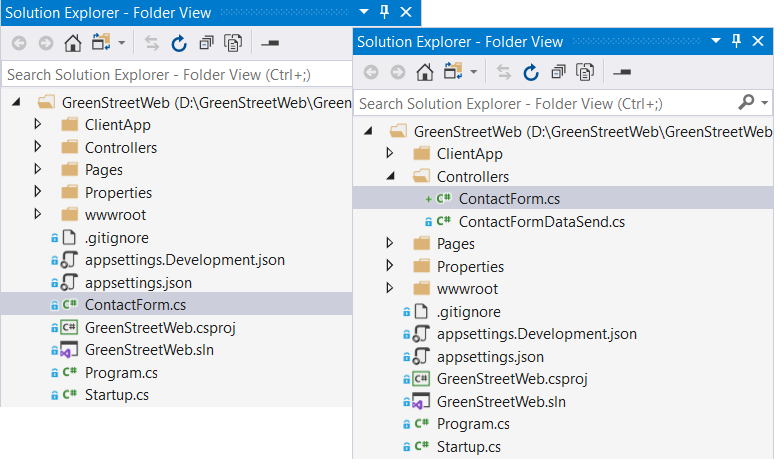784x466 pixels.
Task: Expand Pages folder in left panel
Action: [x=38, y=169]
